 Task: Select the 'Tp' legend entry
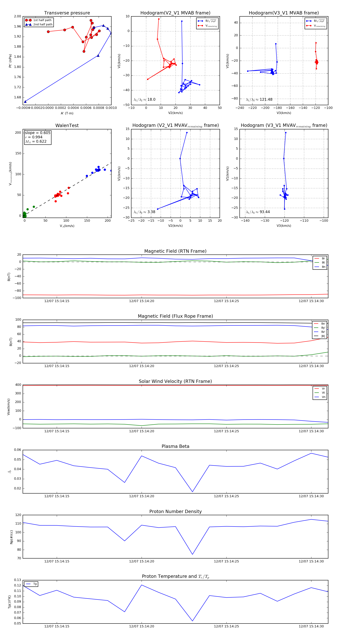coord(31,584)
